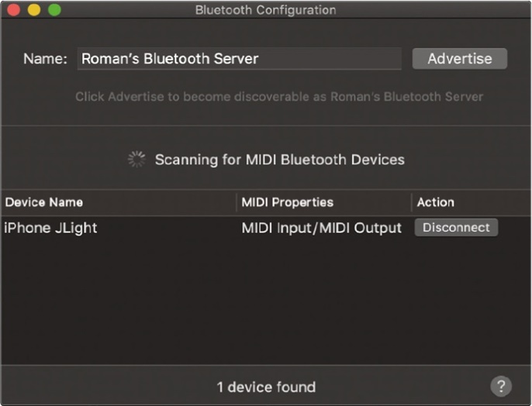Screen dimensions: 532x406
Task: Click the "1 device found" status text
Action: (x=265, y=387)
